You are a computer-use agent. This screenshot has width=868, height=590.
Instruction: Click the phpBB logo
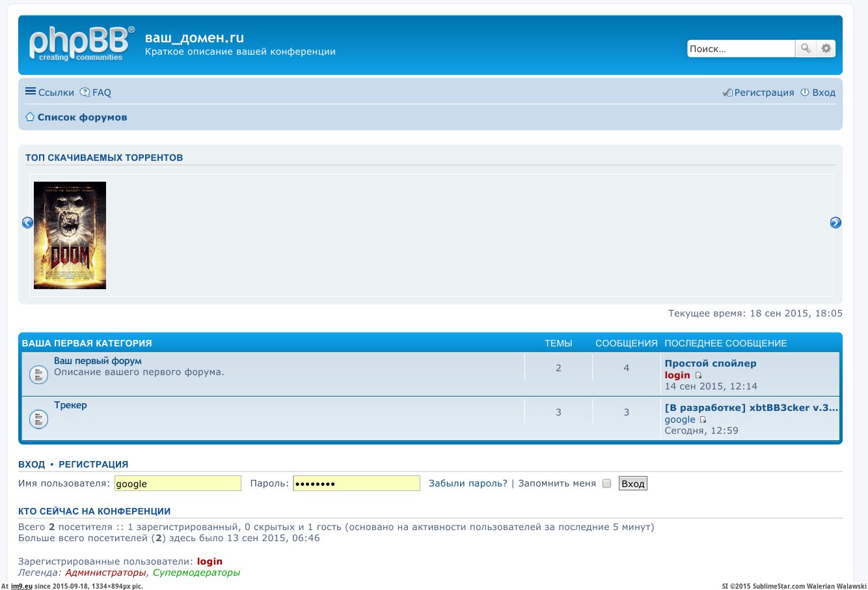(x=82, y=44)
